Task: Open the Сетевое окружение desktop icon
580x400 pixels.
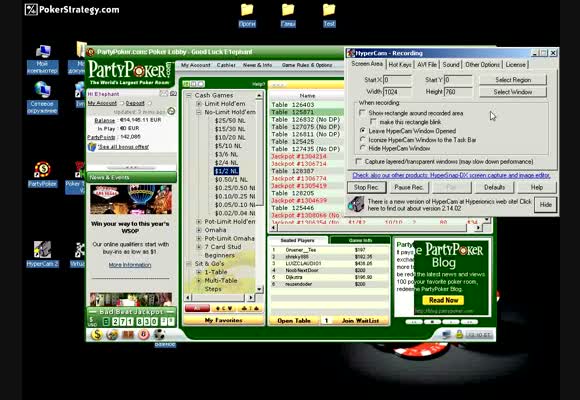Action: [x=42, y=98]
